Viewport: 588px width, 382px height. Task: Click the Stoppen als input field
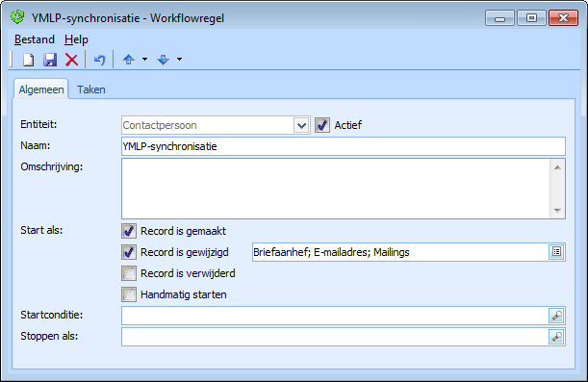(335, 337)
